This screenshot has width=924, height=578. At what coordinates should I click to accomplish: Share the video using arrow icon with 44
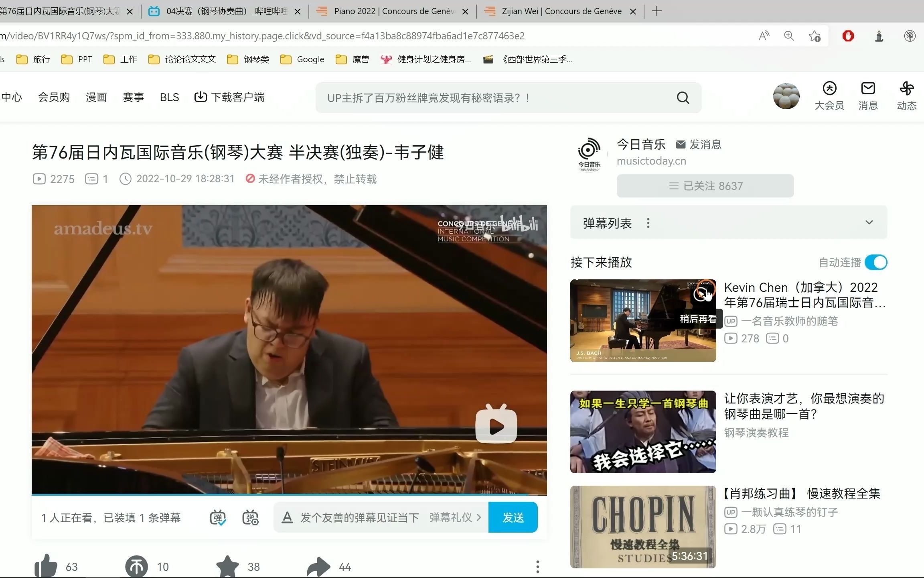pyautogui.click(x=318, y=566)
